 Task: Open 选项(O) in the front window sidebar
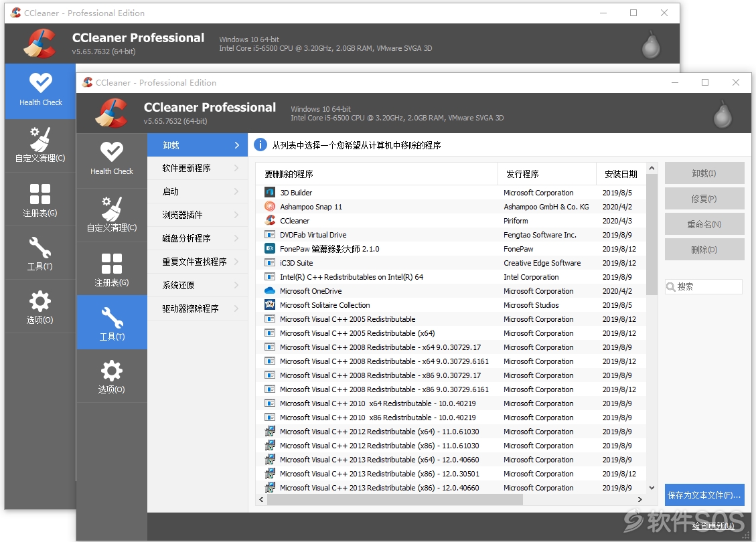tap(111, 376)
